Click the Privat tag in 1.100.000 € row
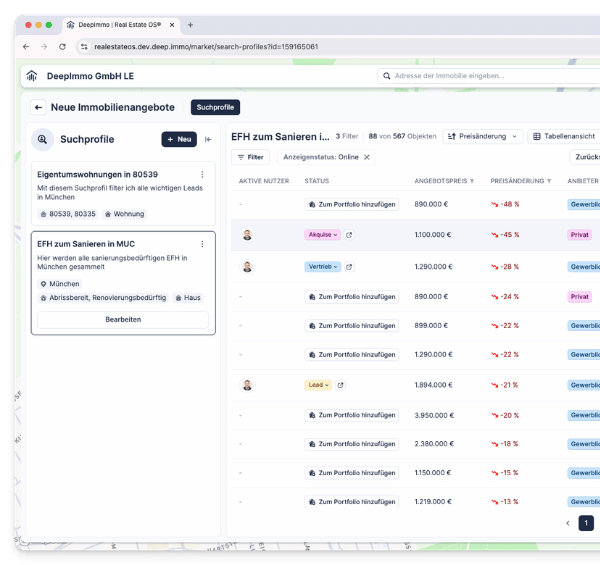This screenshot has height=565, width=600. click(x=579, y=235)
